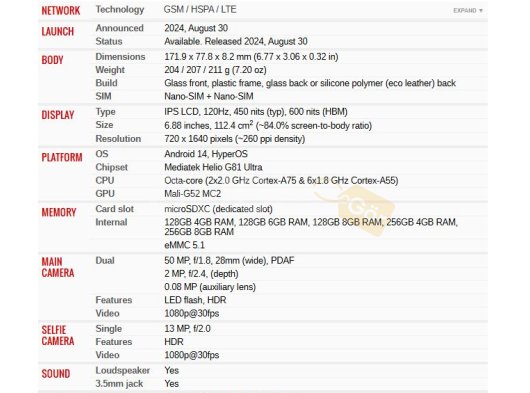Viewport: 530px width, 393px height.
Task: Open the DISPLAY section heading
Action: click(x=58, y=115)
